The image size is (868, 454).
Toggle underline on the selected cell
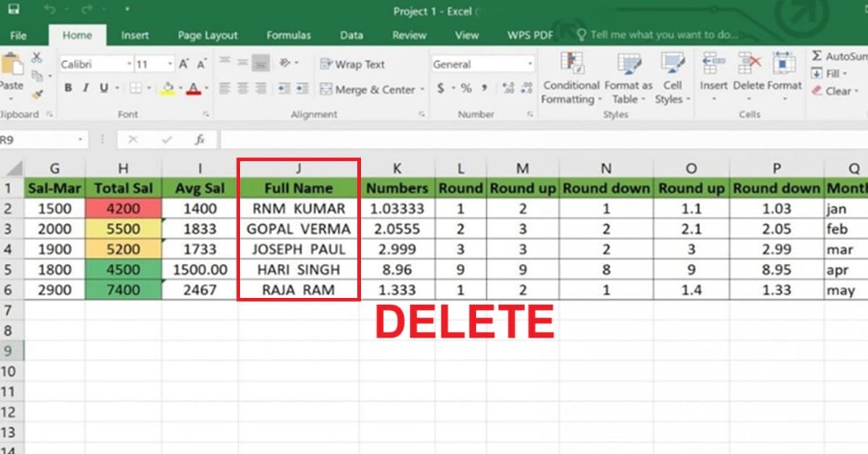(x=105, y=87)
